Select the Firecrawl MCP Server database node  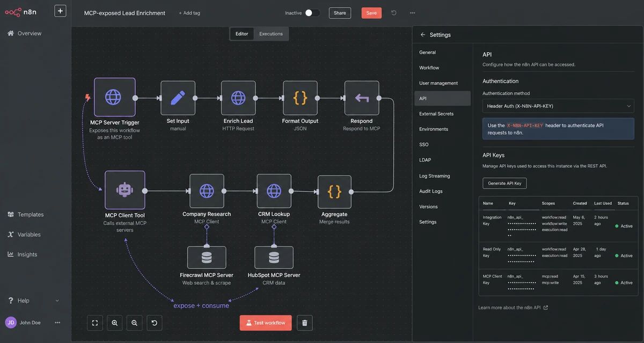pyautogui.click(x=207, y=258)
